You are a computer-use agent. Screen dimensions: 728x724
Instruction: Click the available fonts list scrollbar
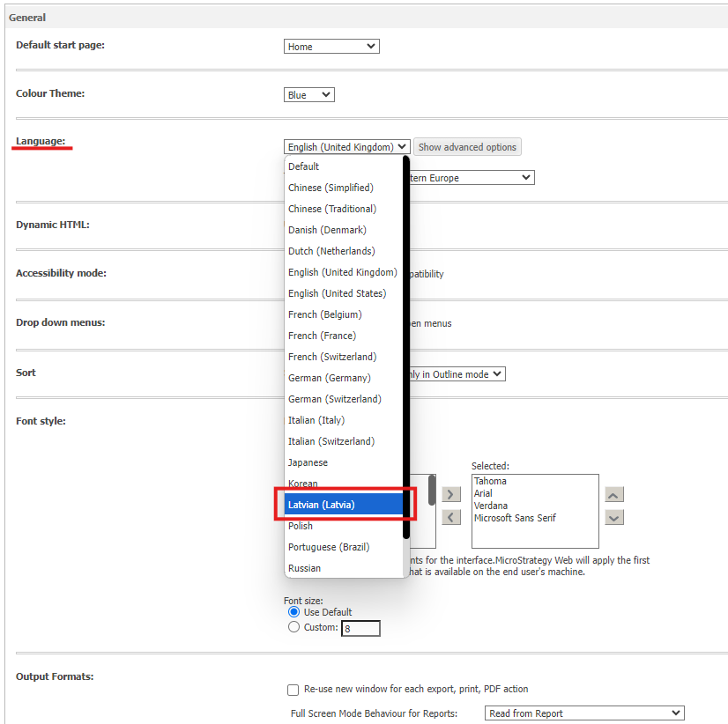432,490
